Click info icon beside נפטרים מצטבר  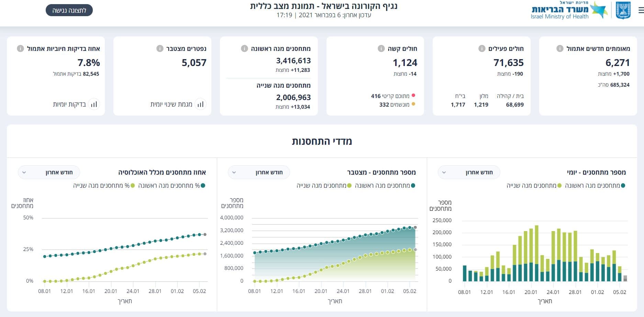[x=160, y=48]
